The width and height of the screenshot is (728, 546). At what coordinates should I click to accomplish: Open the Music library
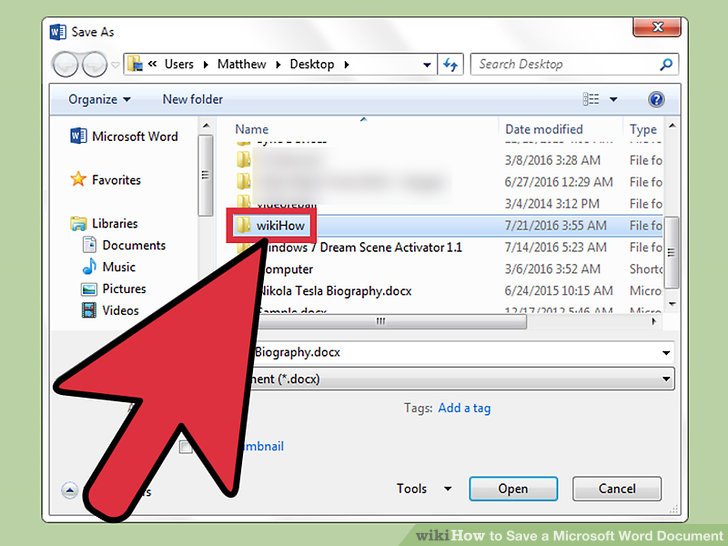pyautogui.click(x=108, y=266)
